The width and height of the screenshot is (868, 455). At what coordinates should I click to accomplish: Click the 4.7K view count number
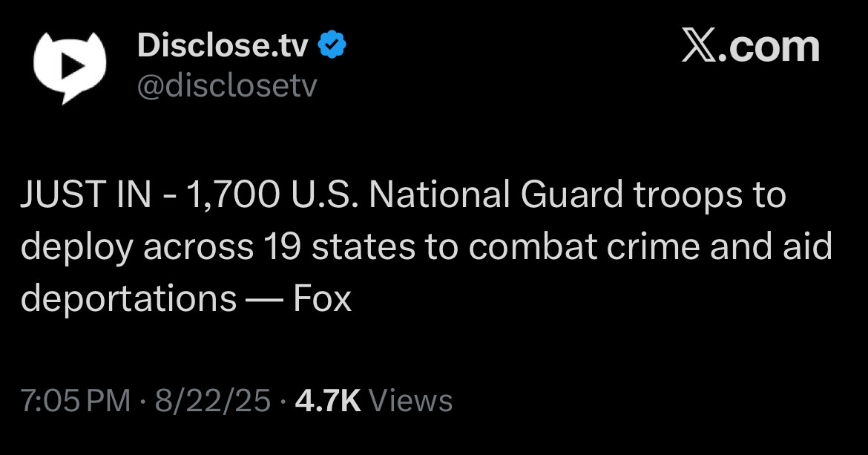327,401
